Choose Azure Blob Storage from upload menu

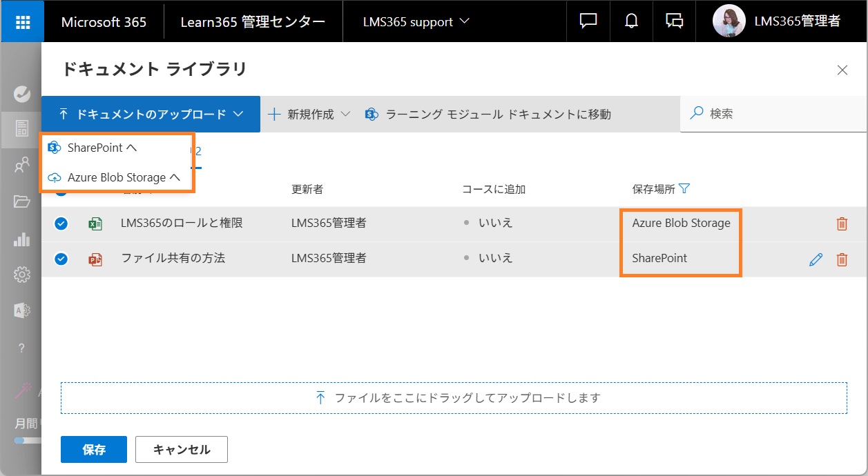click(x=114, y=177)
